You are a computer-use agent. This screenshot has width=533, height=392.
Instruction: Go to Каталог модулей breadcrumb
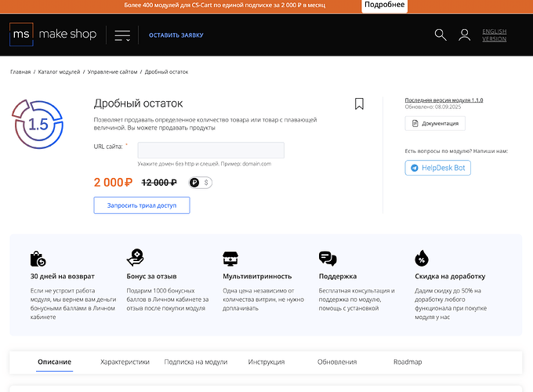coord(59,72)
